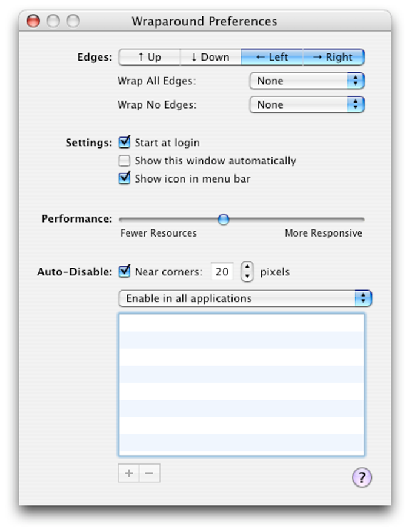Open the Wrap No Edges dropdown
The width and height of the screenshot is (412, 532).
(307, 104)
